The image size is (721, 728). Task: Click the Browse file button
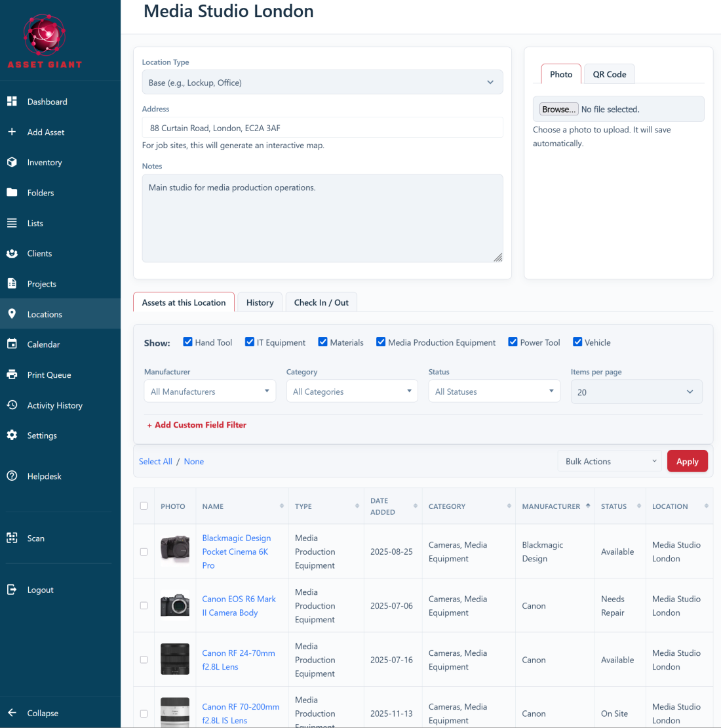pos(558,109)
